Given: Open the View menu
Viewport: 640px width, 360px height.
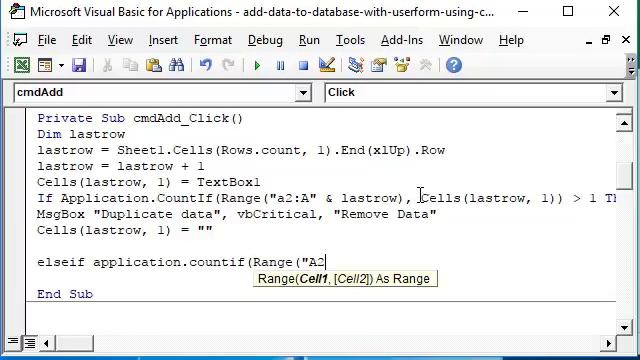Looking at the screenshot, I should [x=120, y=40].
